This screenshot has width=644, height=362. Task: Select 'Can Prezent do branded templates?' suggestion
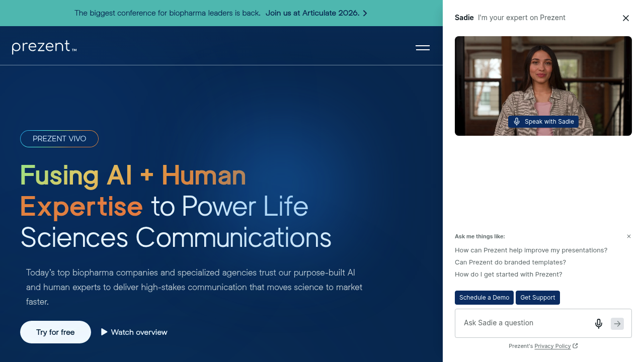[x=510, y=262]
